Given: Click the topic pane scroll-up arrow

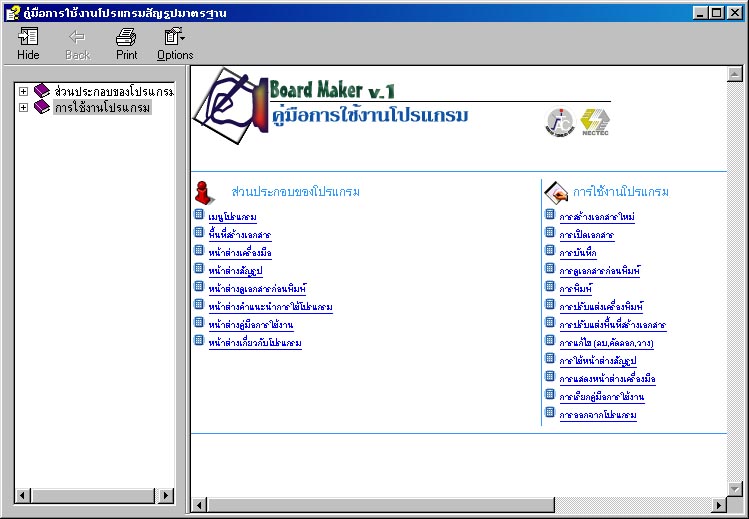Looking at the screenshot, I should pyautogui.click(x=734, y=74).
